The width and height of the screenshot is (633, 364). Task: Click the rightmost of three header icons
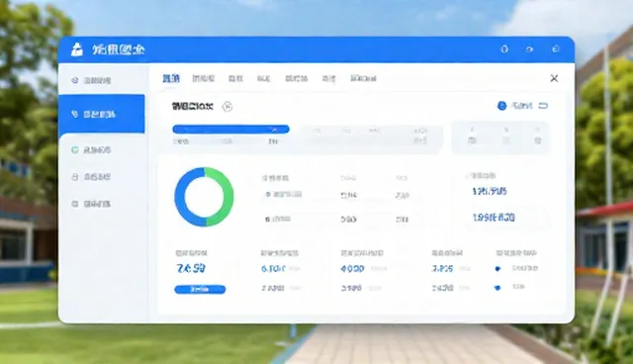coord(556,48)
